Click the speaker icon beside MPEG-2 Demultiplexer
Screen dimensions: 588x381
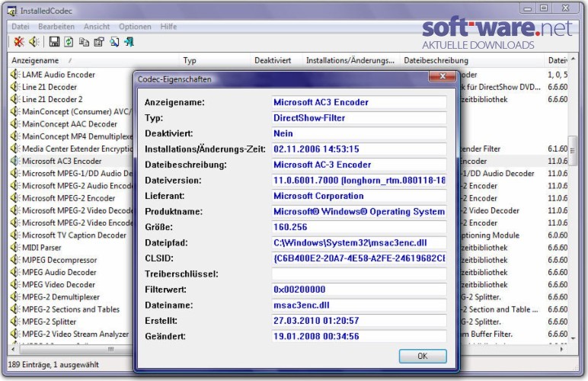tap(15, 297)
